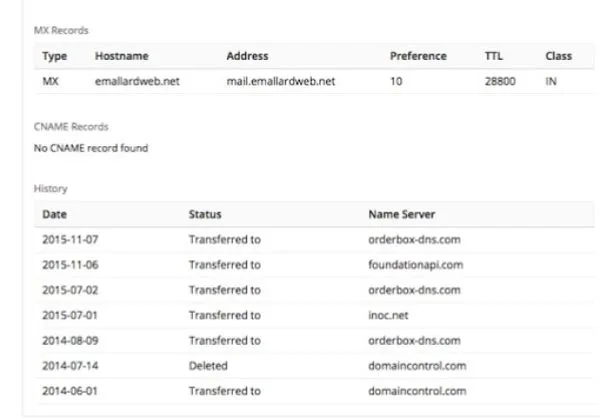600x419 pixels.
Task: Select the mail.emallardweb.net address cell
Action: tap(280, 81)
